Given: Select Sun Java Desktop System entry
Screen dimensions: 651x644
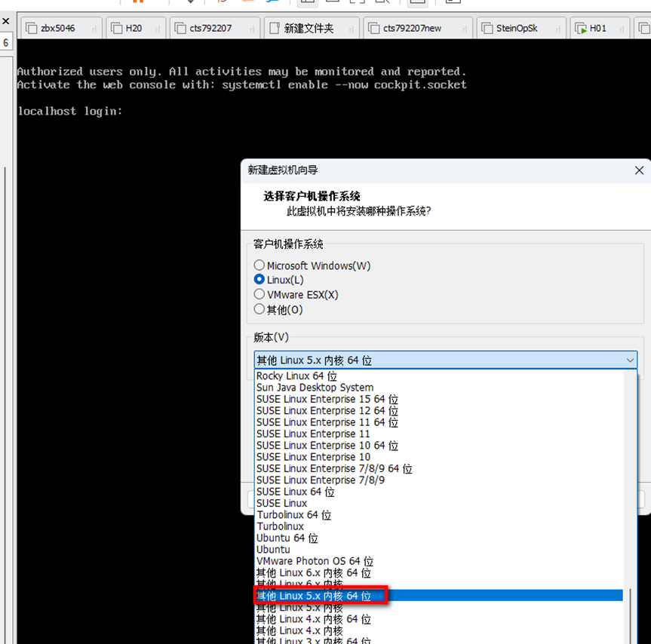Looking at the screenshot, I should click(x=439, y=388).
